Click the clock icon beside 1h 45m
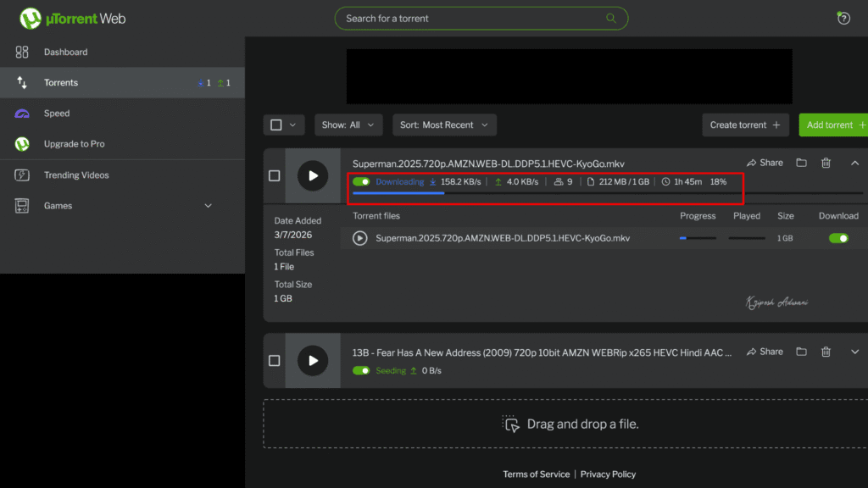The image size is (868, 488). pos(665,181)
